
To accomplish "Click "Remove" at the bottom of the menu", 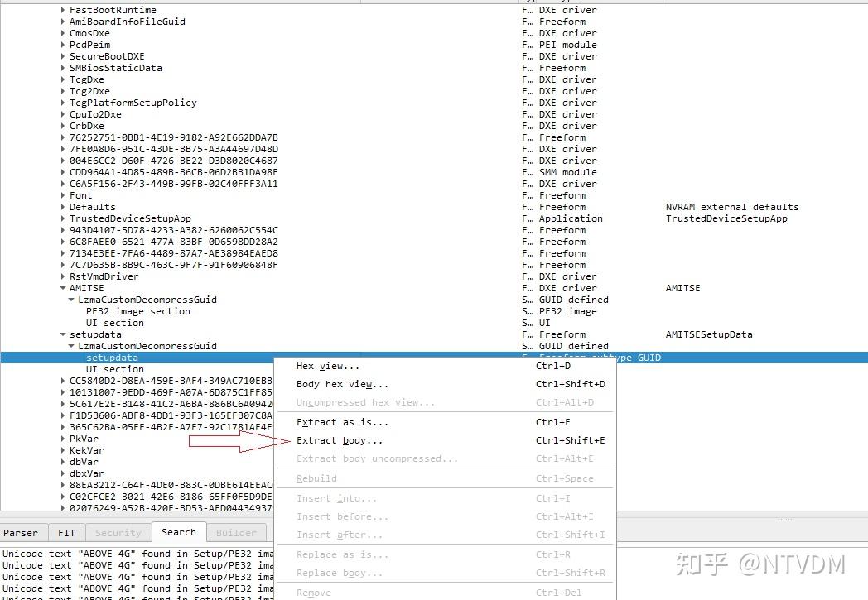I will [x=313, y=593].
